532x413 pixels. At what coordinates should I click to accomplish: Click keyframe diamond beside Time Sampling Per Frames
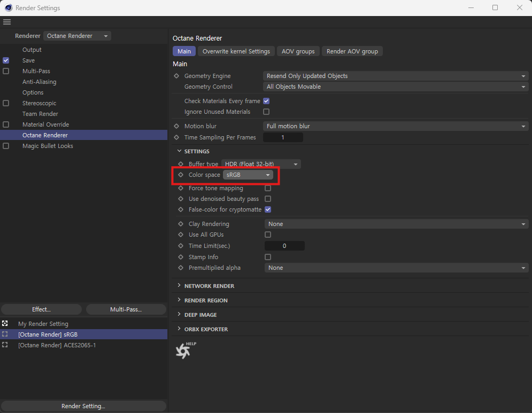point(176,137)
